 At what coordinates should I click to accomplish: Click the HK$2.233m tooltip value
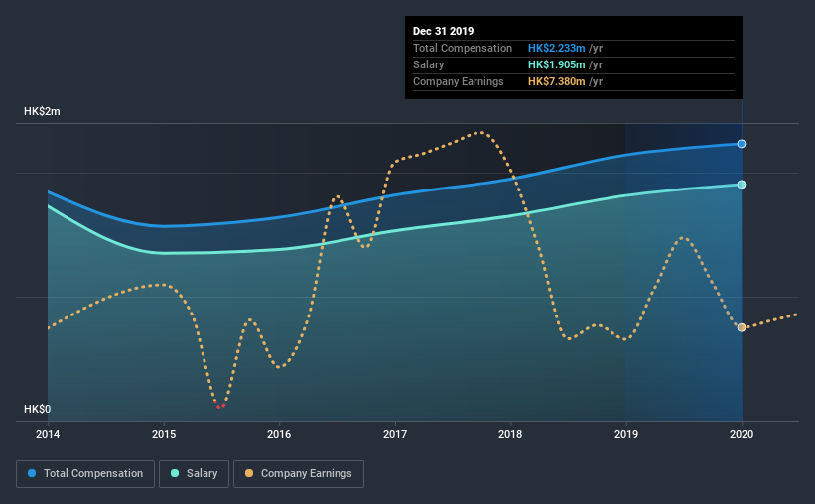(557, 48)
